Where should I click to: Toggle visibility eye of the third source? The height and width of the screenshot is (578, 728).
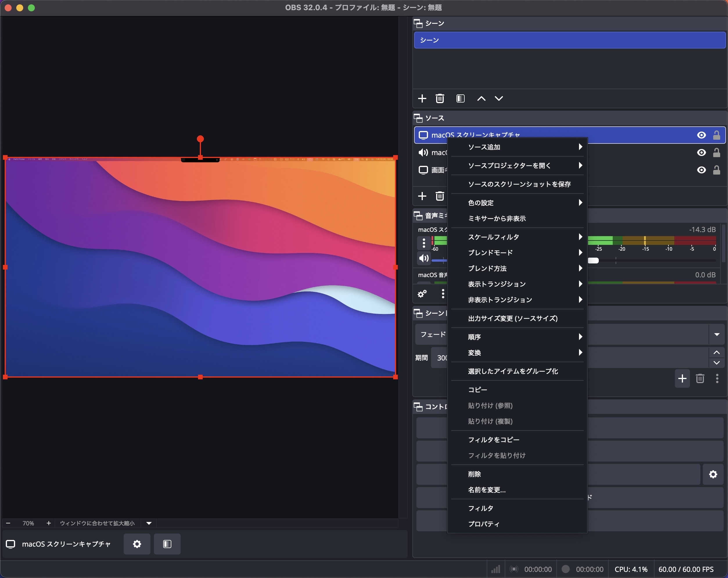point(701,170)
